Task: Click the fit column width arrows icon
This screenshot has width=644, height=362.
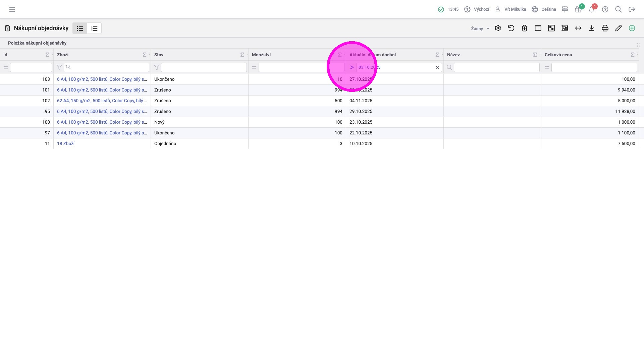Action: pyautogui.click(x=578, y=28)
